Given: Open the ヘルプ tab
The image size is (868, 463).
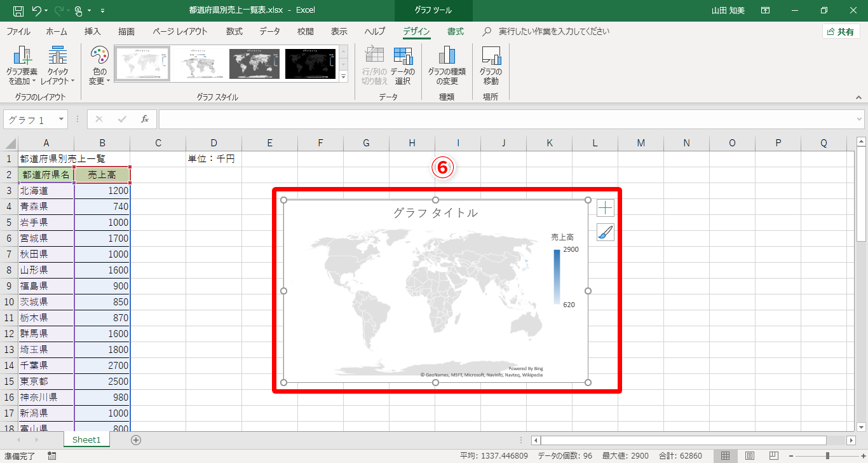Looking at the screenshot, I should click(x=375, y=31).
